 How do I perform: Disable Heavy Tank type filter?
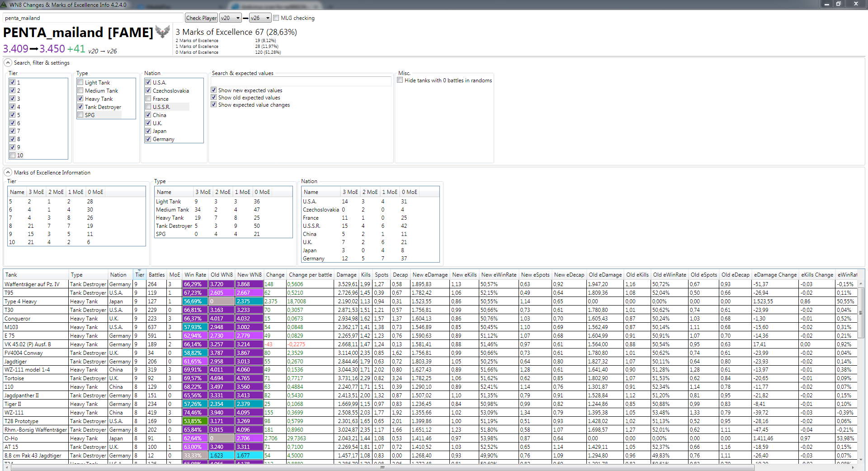80,99
